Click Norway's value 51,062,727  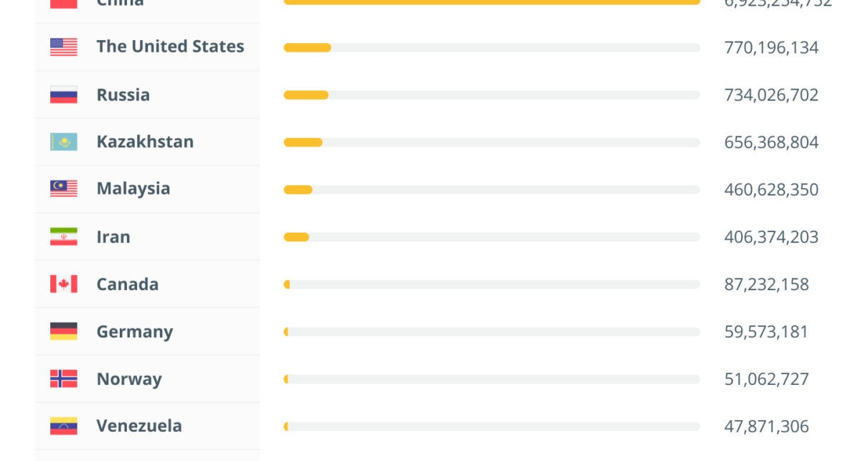click(x=766, y=379)
